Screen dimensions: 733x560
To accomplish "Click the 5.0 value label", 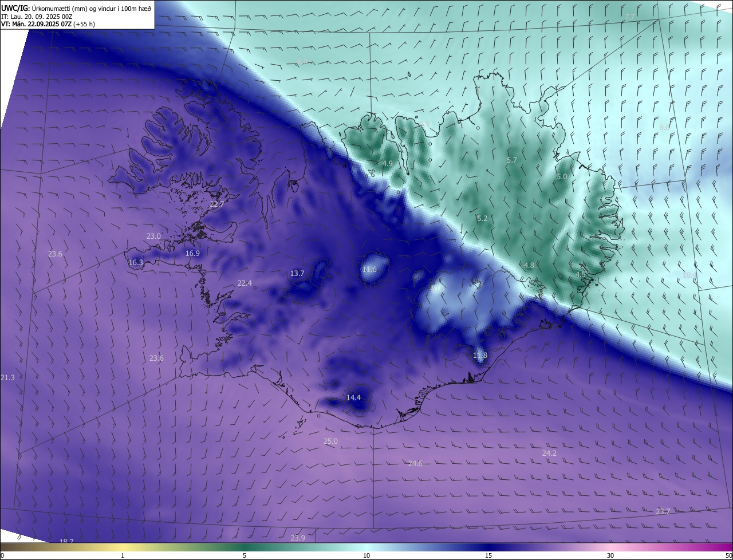I will 562,177.
